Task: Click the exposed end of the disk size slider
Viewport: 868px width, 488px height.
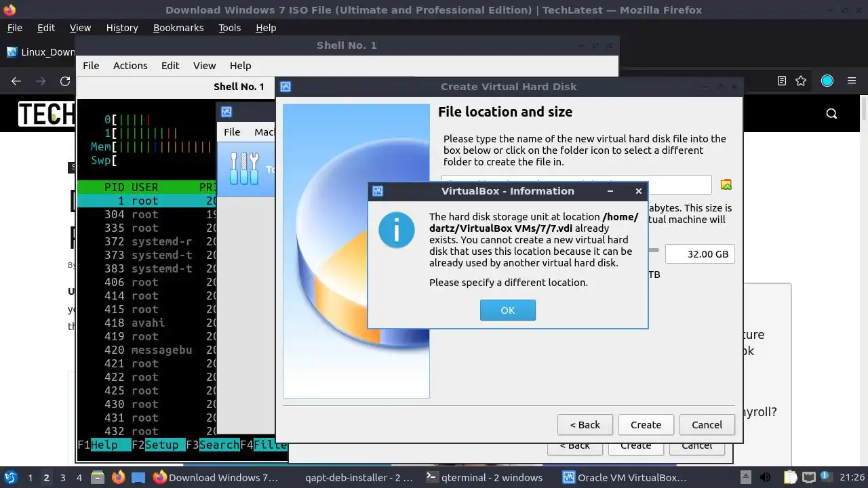Action: point(654,250)
